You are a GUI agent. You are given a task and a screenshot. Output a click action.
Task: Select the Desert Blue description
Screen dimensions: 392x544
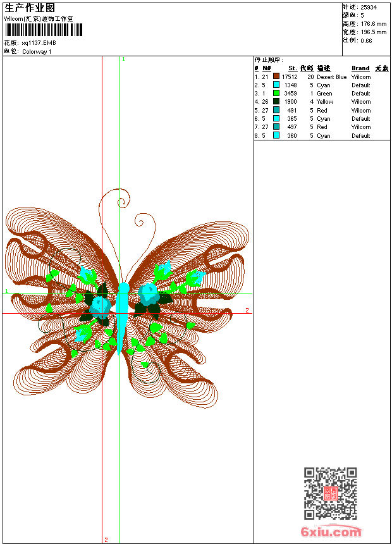coord(332,77)
